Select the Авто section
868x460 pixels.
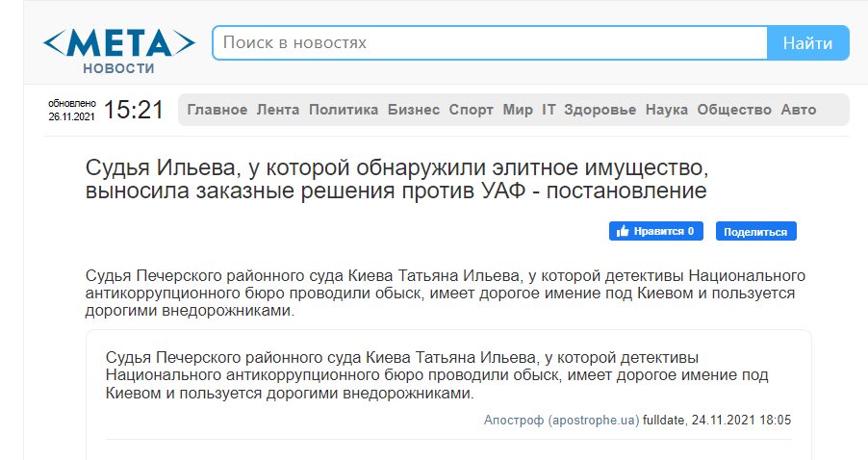pyautogui.click(x=798, y=110)
